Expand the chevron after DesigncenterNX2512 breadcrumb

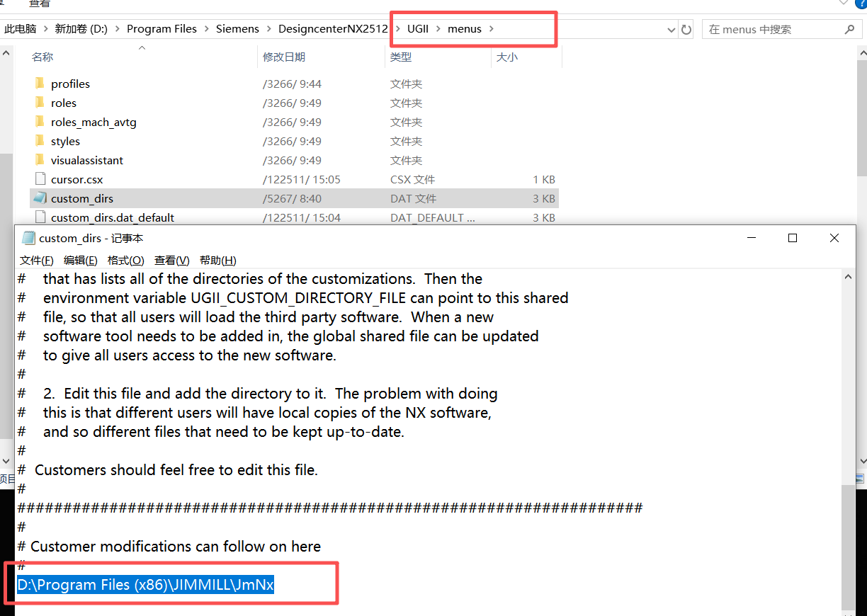tap(397, 29)
